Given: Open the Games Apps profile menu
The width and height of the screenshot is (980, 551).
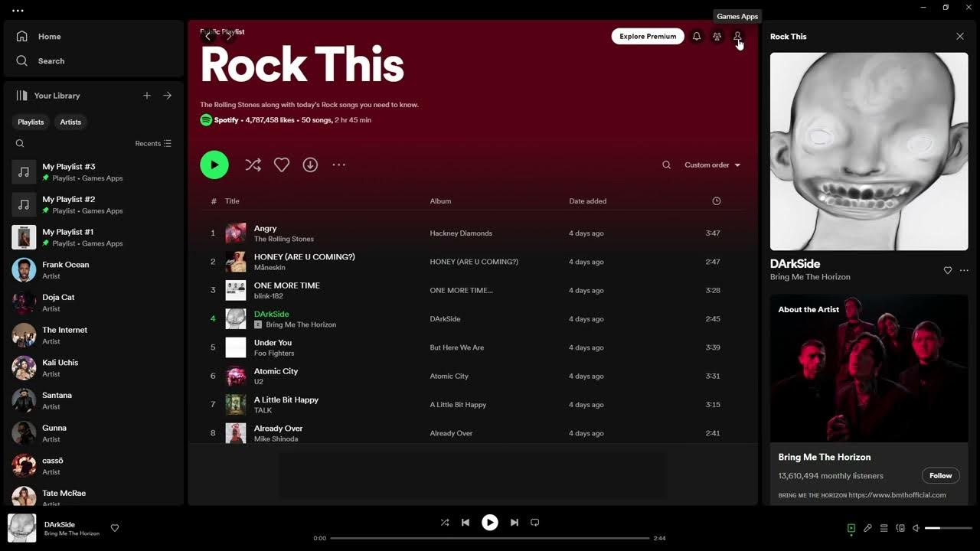Looking at the screenshot, I should [x=737, y=36].
